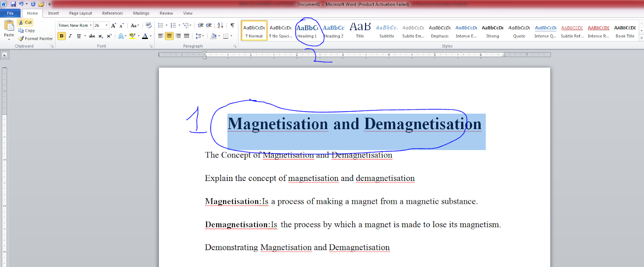
Task: Click the Format Painter brush icon
Action: click(x=21, y=39)
